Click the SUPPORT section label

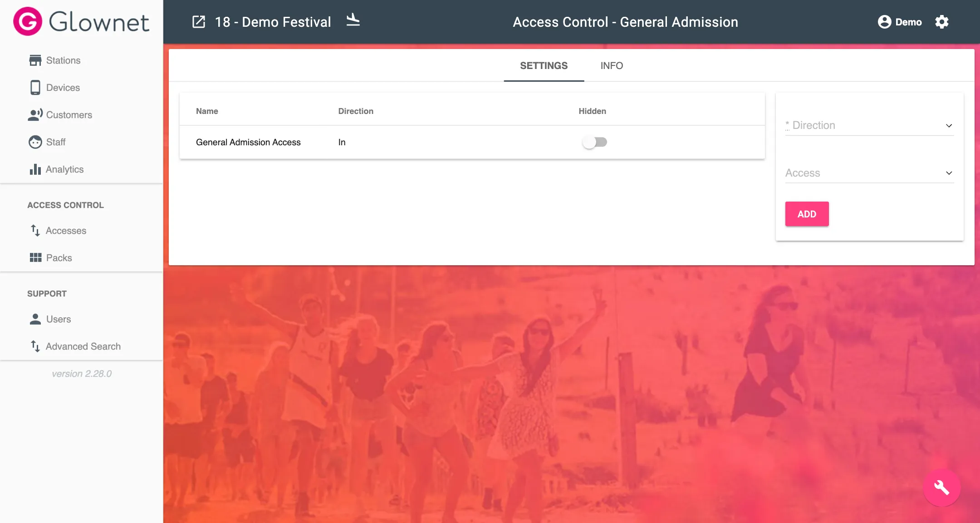47,294
